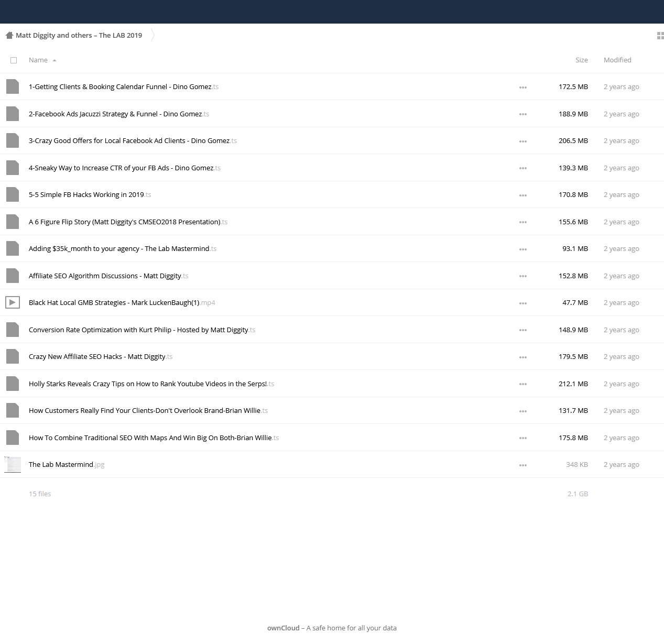
Task: Open actions menu for 1-Getting Clients file
Action: (523, 88)
